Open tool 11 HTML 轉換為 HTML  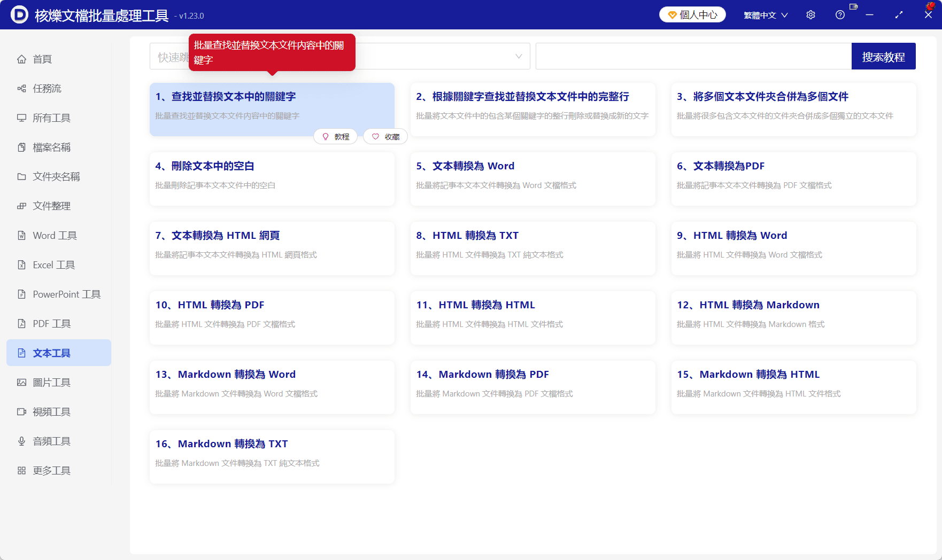[533, 317]
